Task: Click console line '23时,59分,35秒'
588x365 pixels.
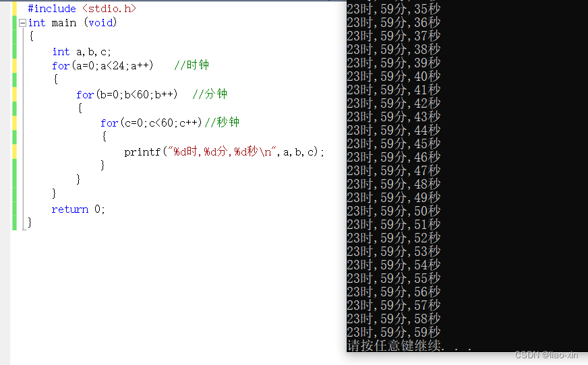Action: (x=393, y=9)
